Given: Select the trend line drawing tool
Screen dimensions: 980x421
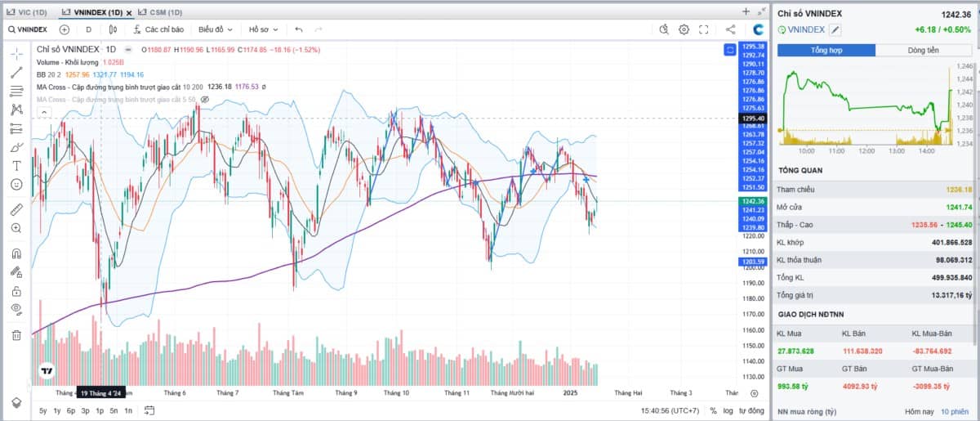Looking at the screenshot, I should (x=16, y=72).
